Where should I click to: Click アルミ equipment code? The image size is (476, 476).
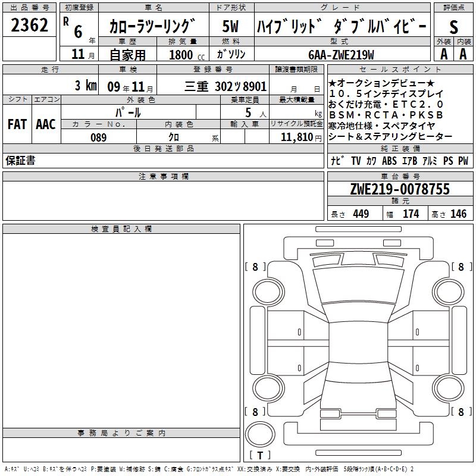pos(430,161)
